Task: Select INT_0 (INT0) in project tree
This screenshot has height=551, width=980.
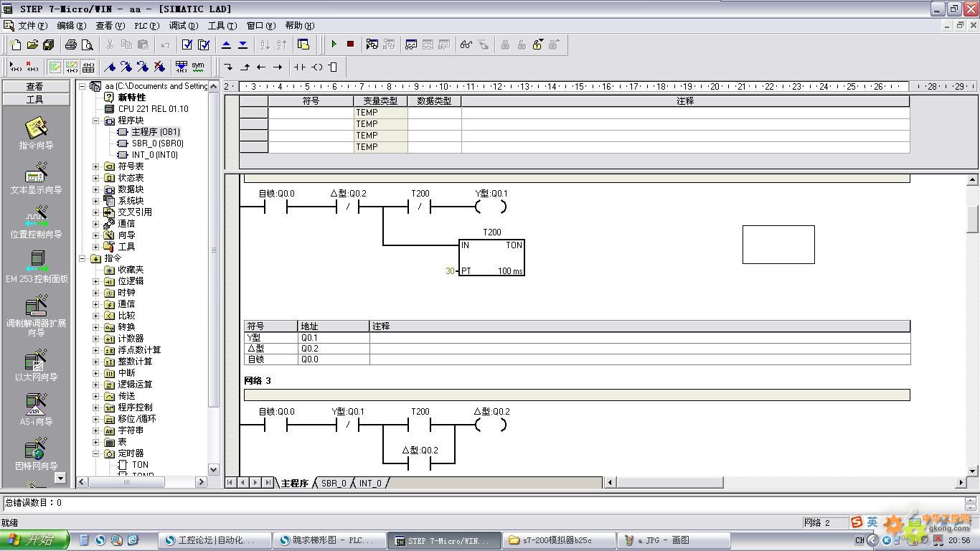Action: click(x=155, y=155)
